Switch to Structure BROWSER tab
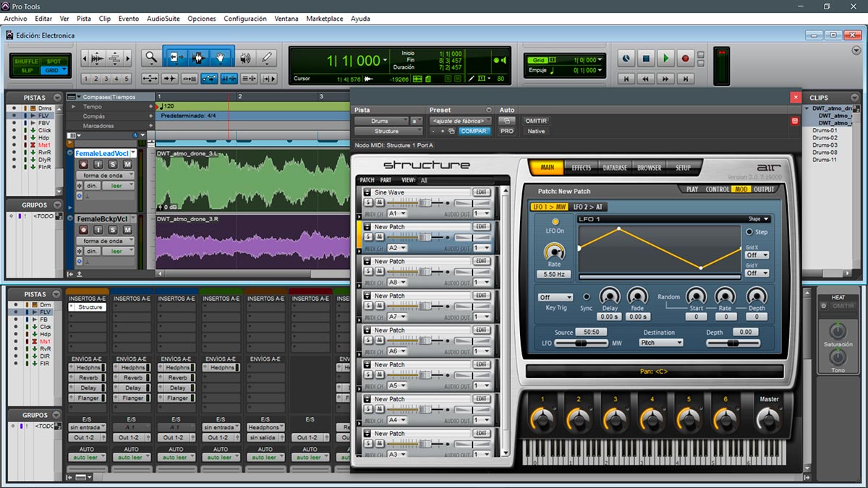This screenshot has height=488, width=868. pos(649,168)
